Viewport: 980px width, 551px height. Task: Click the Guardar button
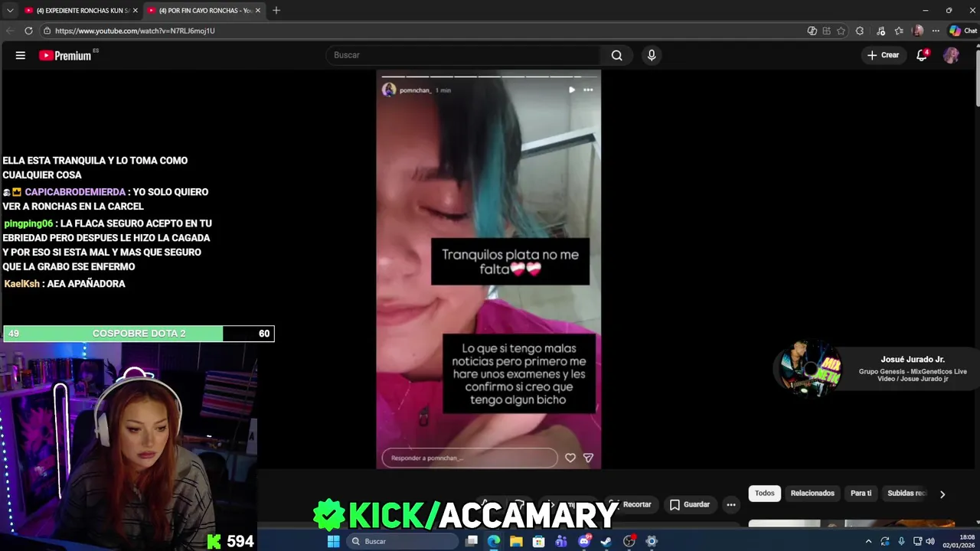[x=689, y=504]
